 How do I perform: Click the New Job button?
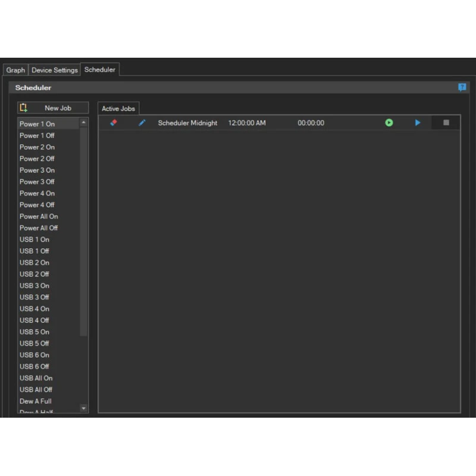tap(53, 108)
